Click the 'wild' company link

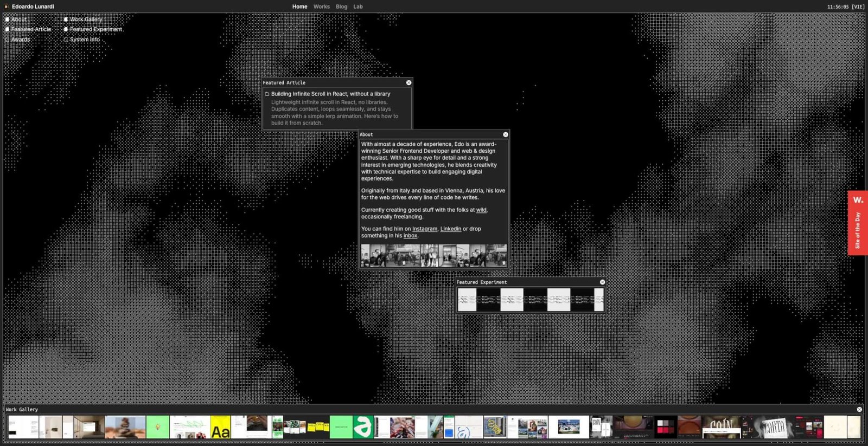(481, 210)
